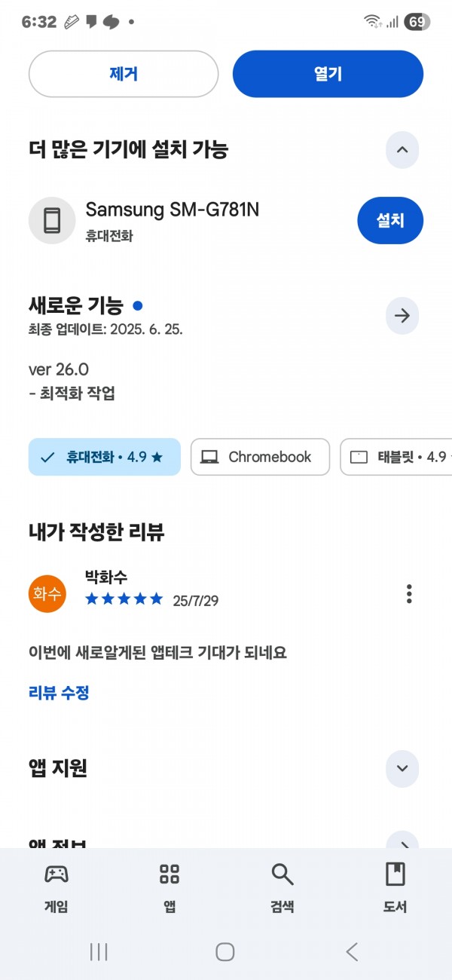Open the Android recent apps button

point(99,951)
